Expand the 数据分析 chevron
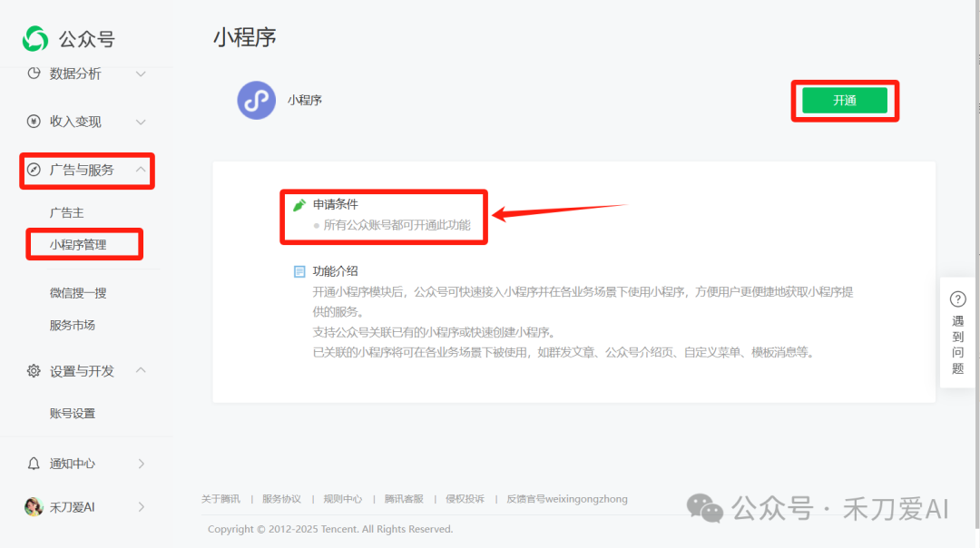Image resolution: width=980 pixels, height=548 pixels. [141, 73]
